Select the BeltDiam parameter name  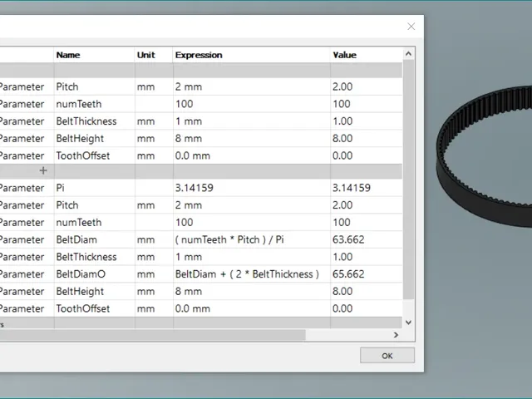[x=94, y=240]
